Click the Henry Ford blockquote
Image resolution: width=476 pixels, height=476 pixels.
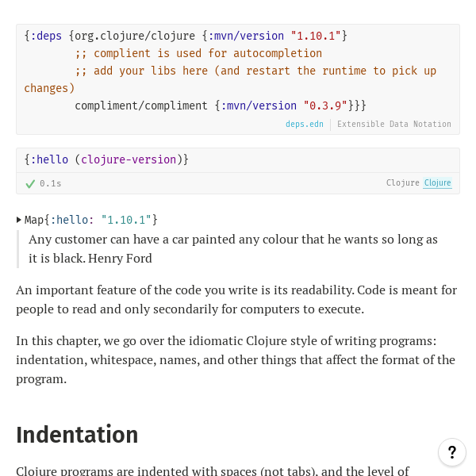click(233, 249)
